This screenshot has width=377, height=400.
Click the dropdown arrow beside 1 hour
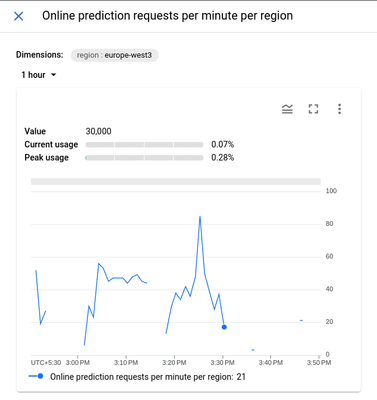pos(53,75)
